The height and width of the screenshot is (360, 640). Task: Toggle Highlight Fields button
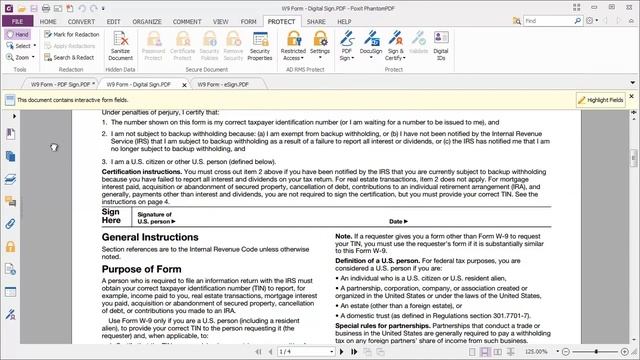point(600,100)
